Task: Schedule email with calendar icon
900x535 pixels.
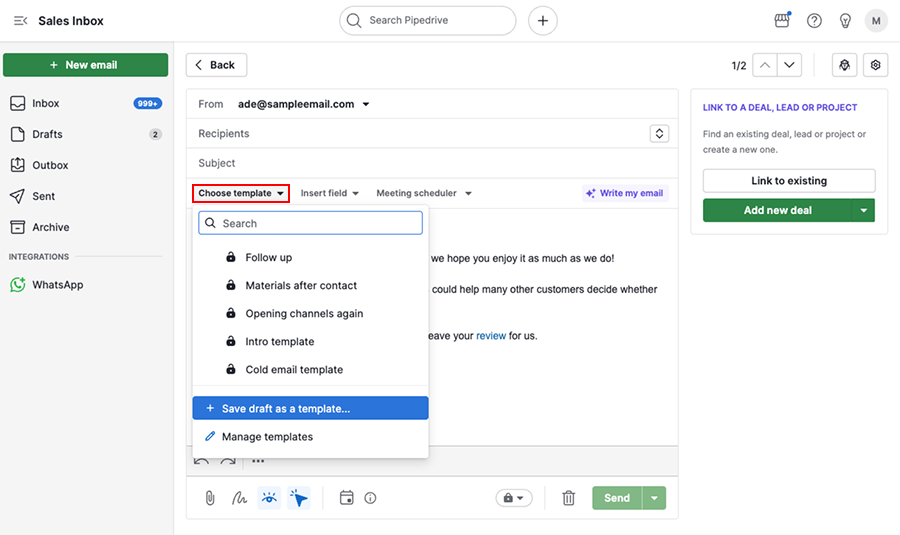Action: 346,498
